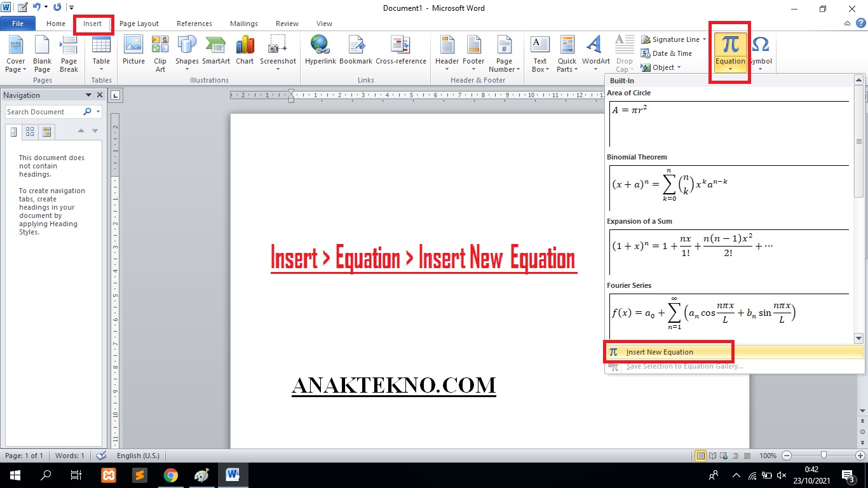Insert a Cross-reference
The width and height of the screenshot is (868, 488).
tap(401, 51)
